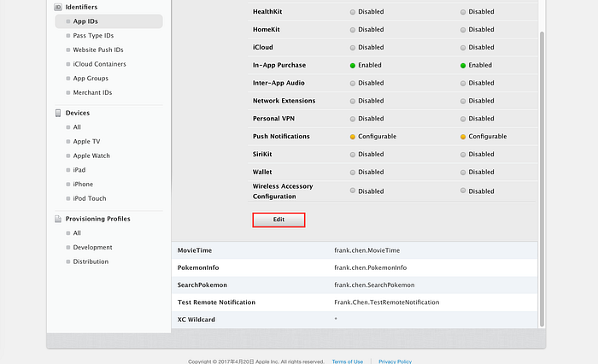Select the MovieTime app ID row
This screenshot has width=598, height=364.
pyautogui.click(x=355, y=250)
